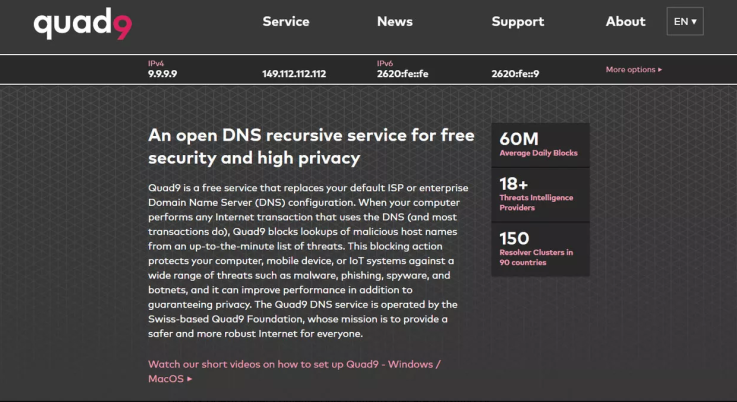The width and height of the screenshot is (737, 402).
Task: Click the IPv6 label
Action: [384, 63]
